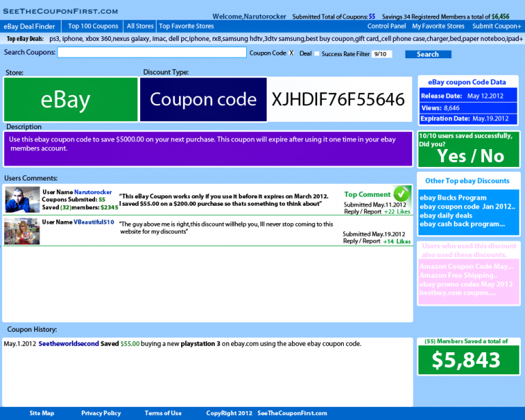
Task: Click the green eBay store tile
Action: click(x=66, y=100)
